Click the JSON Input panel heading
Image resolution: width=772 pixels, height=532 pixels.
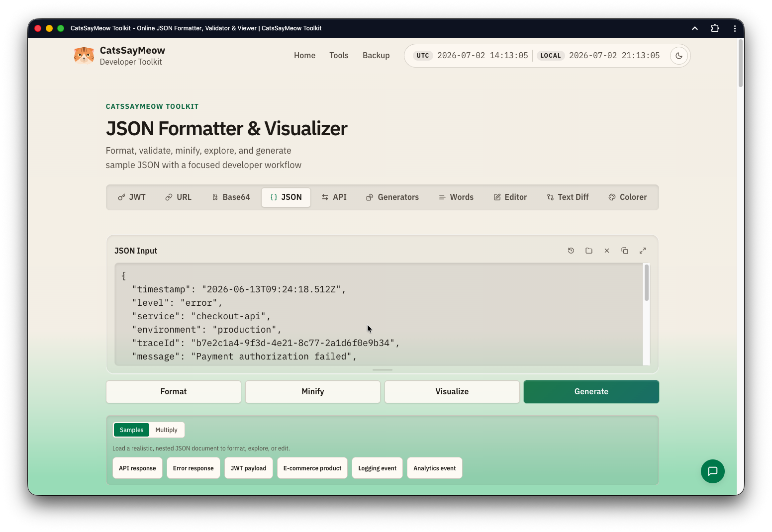point(136,251)
